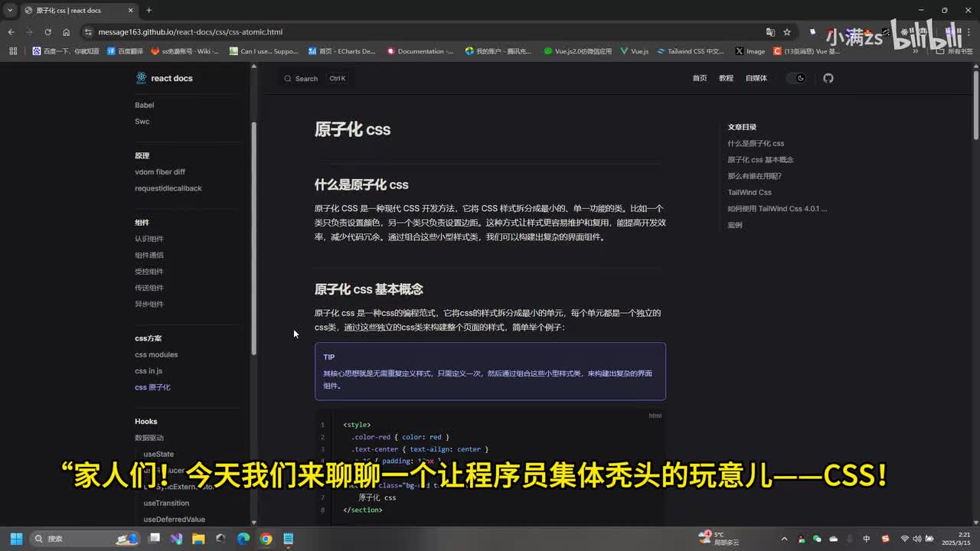
Task: Open 教程 in the top navigation
Action: (726, 78)
